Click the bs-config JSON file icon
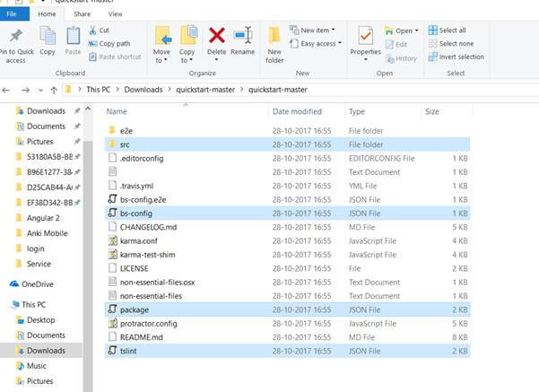The height and width of the screenshot is (392, 539). click(112, 213)
